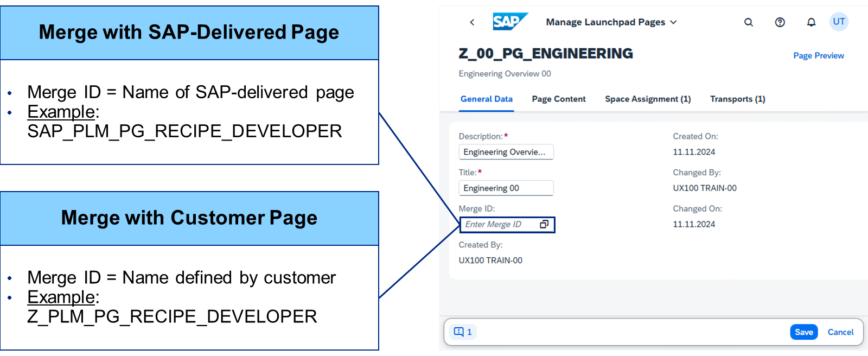Viewport: 868px width, 356px height.
Task: Click the Z_00_PG_ENGINEERING page title
Action: click(x=546, y=54)
